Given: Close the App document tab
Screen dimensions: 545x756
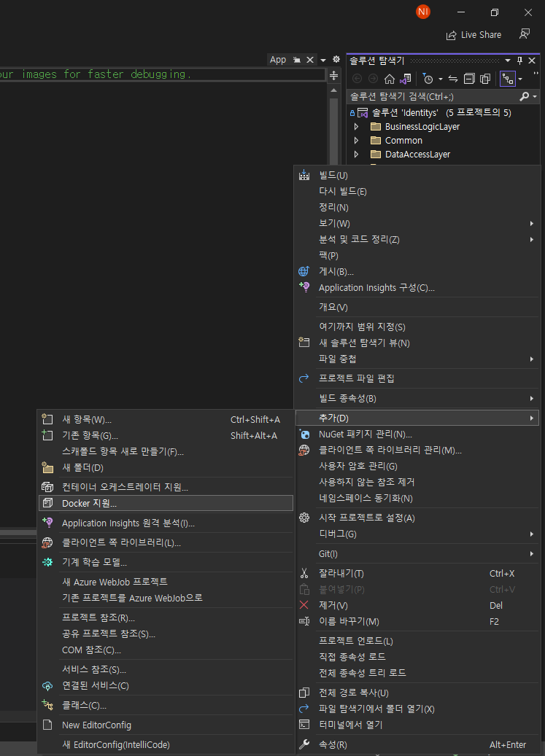Looking at the screenshot, I should click(310, 61).
